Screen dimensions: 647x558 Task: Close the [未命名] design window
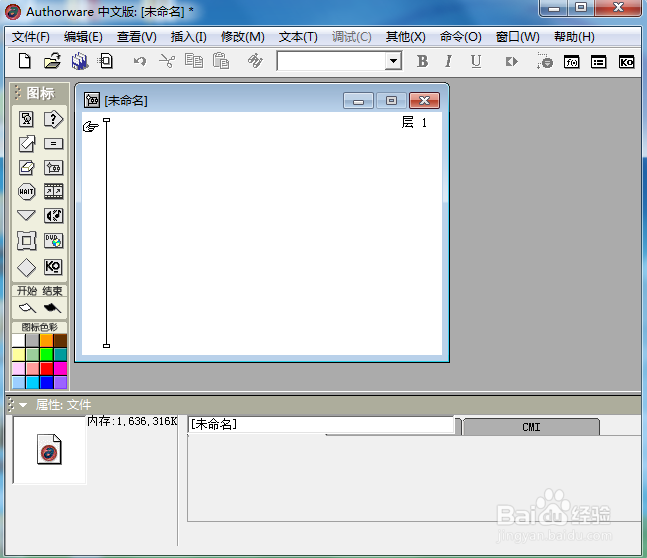pos(424,100)
